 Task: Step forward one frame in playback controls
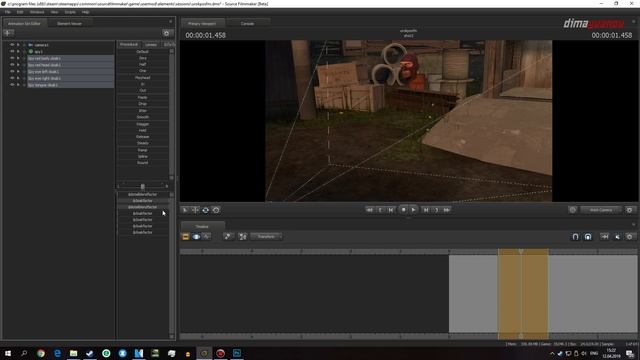[x=426, y=210]
